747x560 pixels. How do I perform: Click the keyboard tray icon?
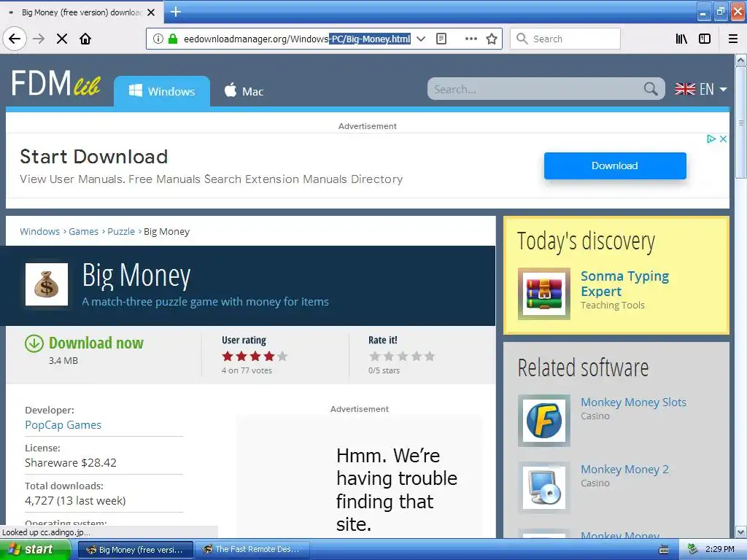[x=663, y=550]
